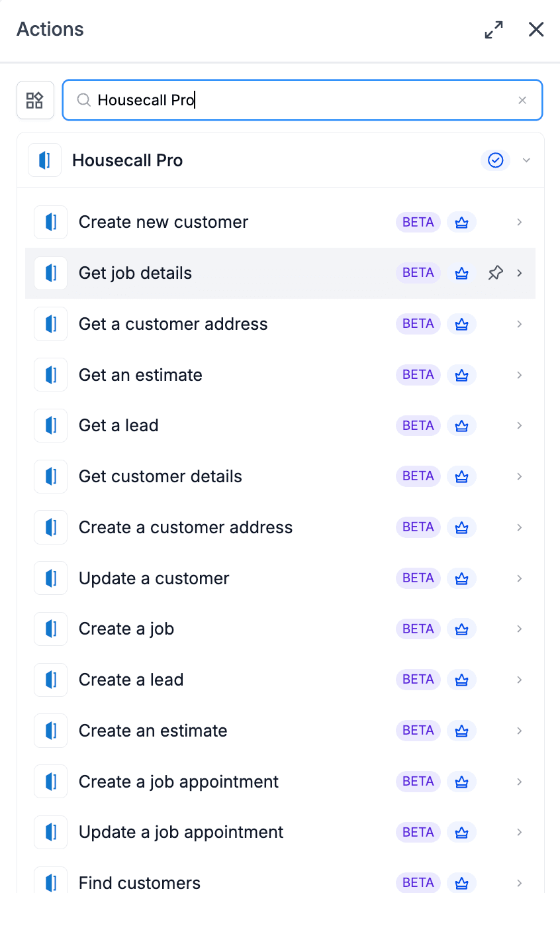Click the Housecall Pro app logo in header
560x934 pixels.
point(45,160)
